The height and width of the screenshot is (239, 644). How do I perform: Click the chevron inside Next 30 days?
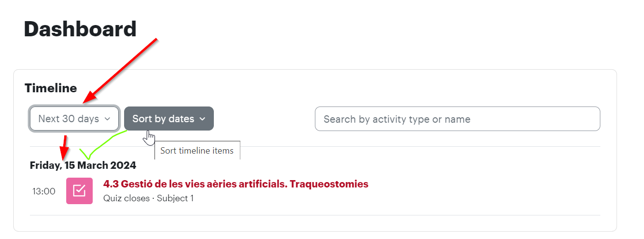click(x=107, y=119)
